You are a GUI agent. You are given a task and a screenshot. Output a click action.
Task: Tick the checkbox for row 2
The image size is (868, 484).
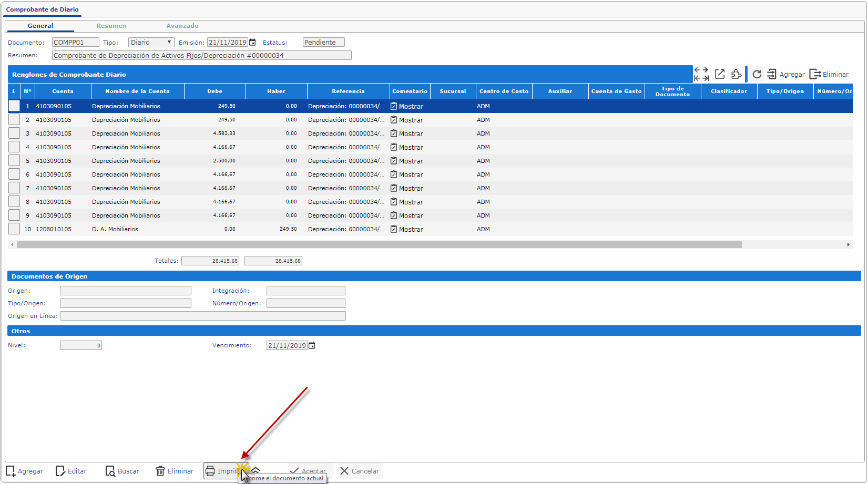(14, 120)
